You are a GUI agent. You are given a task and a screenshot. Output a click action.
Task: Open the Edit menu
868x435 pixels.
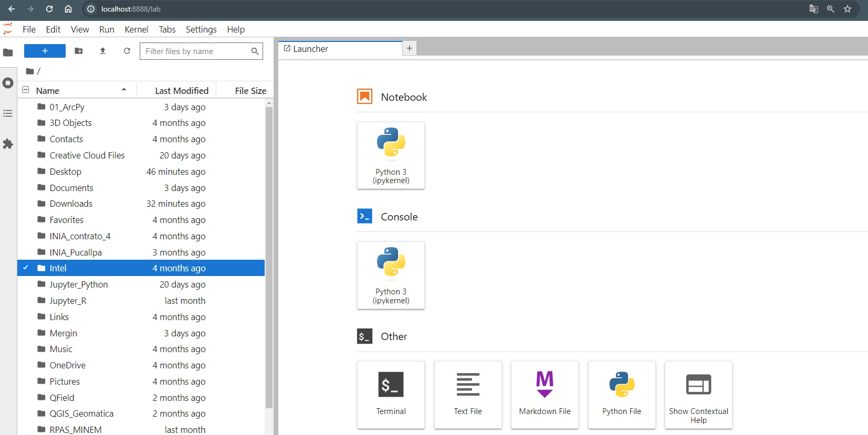[x=53, y=29]
